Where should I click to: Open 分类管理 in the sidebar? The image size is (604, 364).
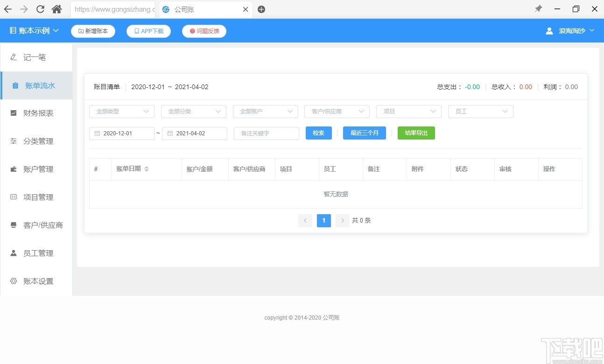click(36, 141)
